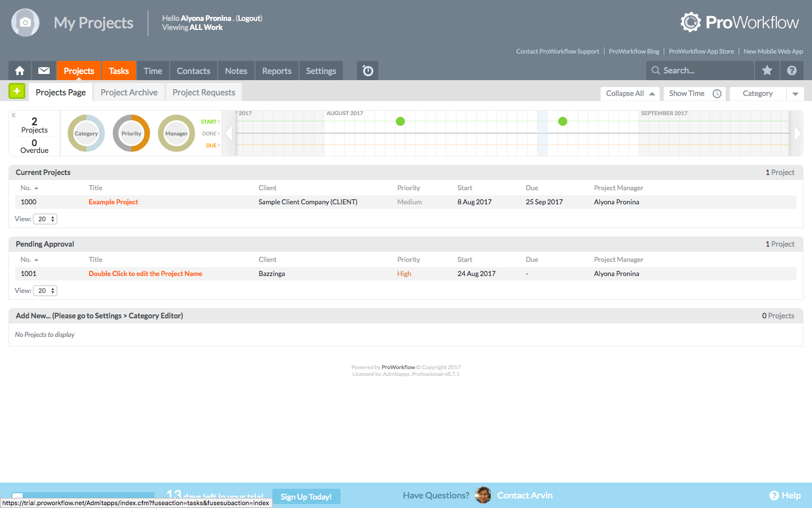Log out using the Logout link
Image resolution: width=812 pixels, height=508 pixels.
pos(250,18)
